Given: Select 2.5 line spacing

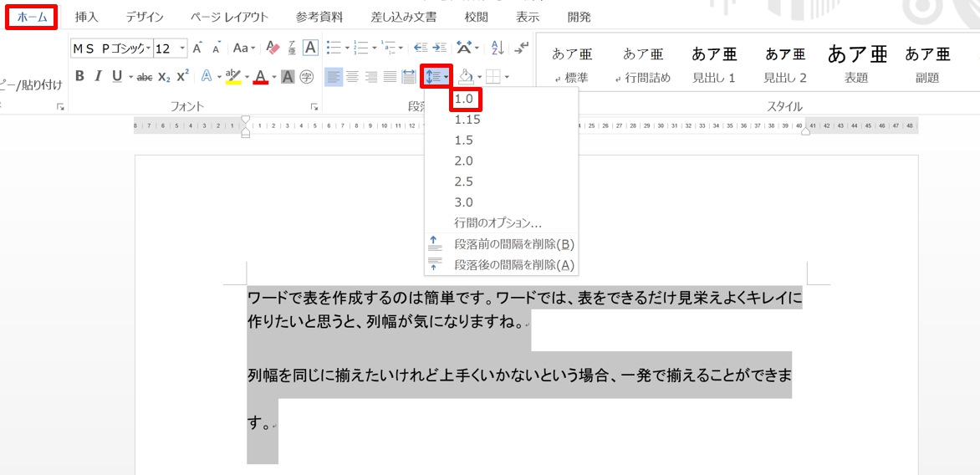Looking at the screenshot, I should [x=500, y=181].
